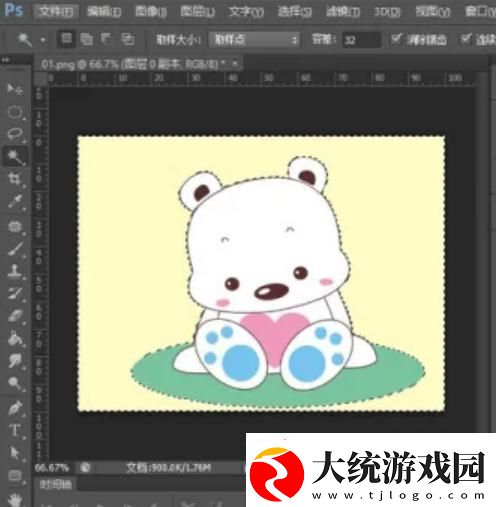Select the Paint Bucket tool
496x507 pixels.
pyautogui.click(x=15, y=338)
